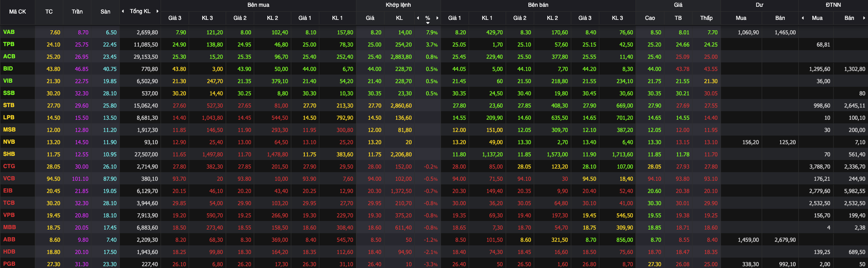Select the SHB stock symbol
Screen dimensions: 868x268
pos(9,154)
